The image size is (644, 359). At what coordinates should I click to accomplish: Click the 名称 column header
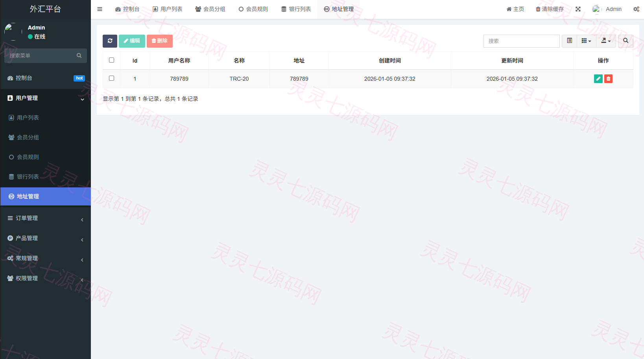pyautogui.click(x=239, y=61)
